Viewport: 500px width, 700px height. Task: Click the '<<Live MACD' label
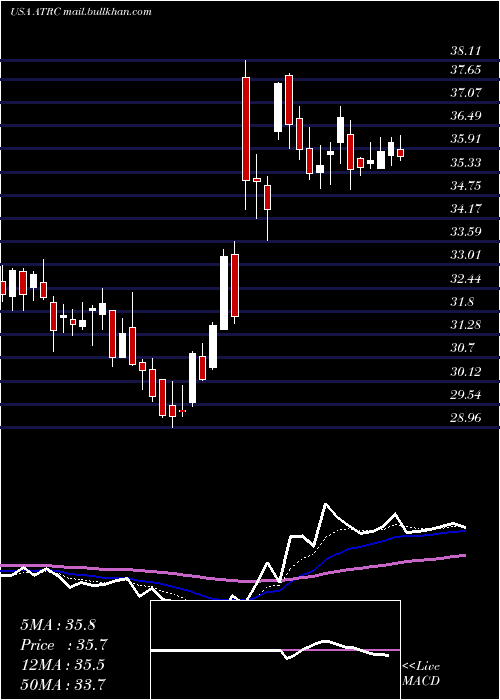(x=421, y=674)
